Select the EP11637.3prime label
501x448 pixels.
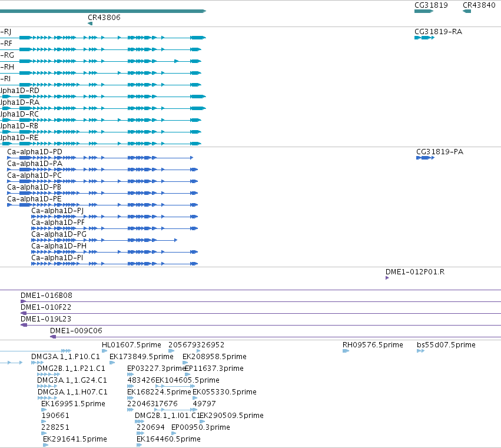[214, 369]
